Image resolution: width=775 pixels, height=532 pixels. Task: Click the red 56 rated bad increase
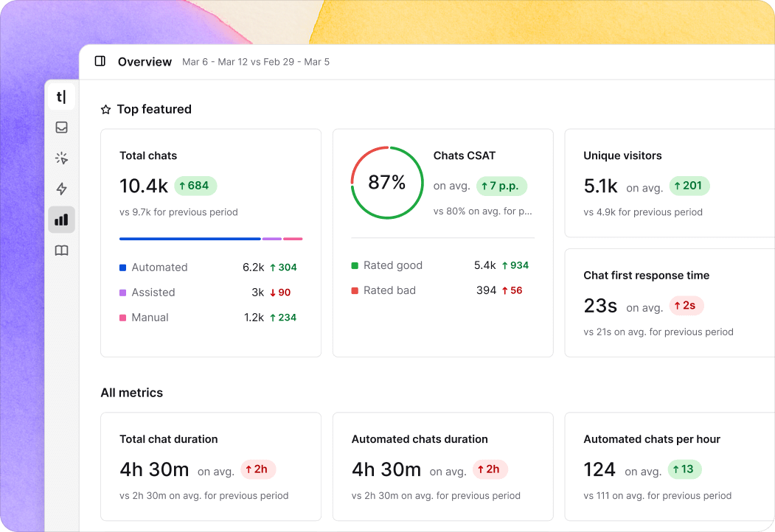512,290
